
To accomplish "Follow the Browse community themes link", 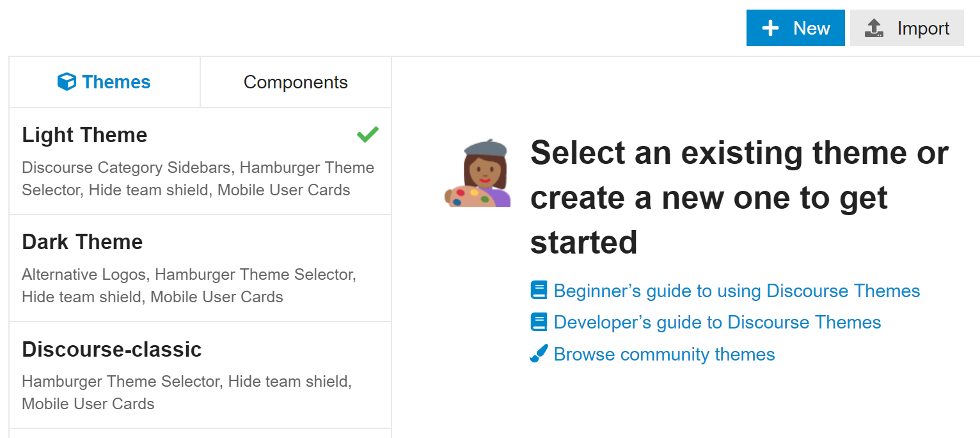I will (663, 353).
